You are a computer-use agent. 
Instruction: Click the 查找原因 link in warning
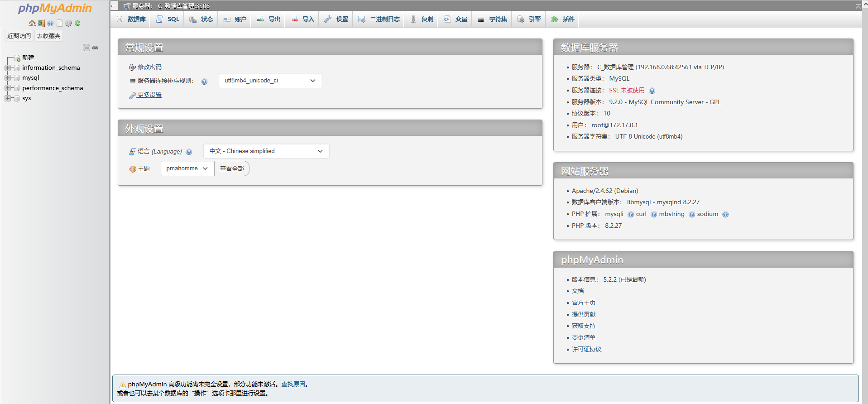click(293, 384)
